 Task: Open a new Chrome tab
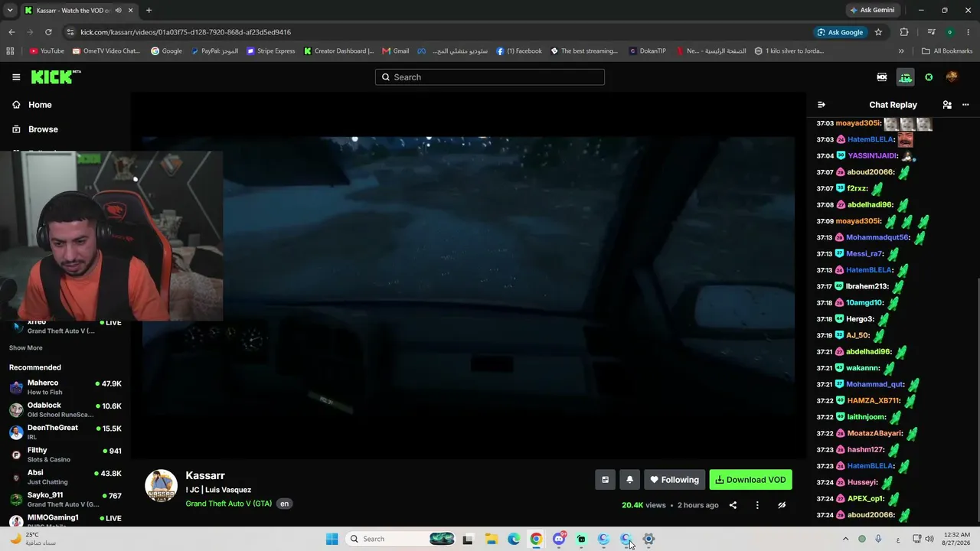(149, 11)
